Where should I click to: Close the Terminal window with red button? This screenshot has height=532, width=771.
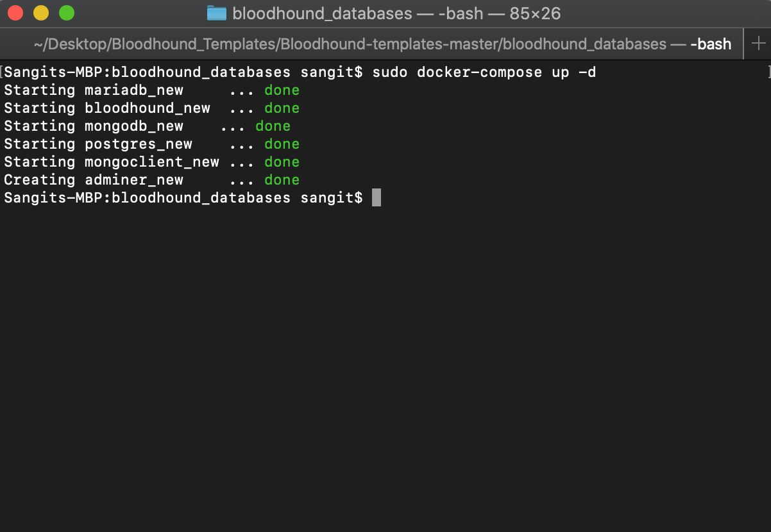[x=15, y=13]
